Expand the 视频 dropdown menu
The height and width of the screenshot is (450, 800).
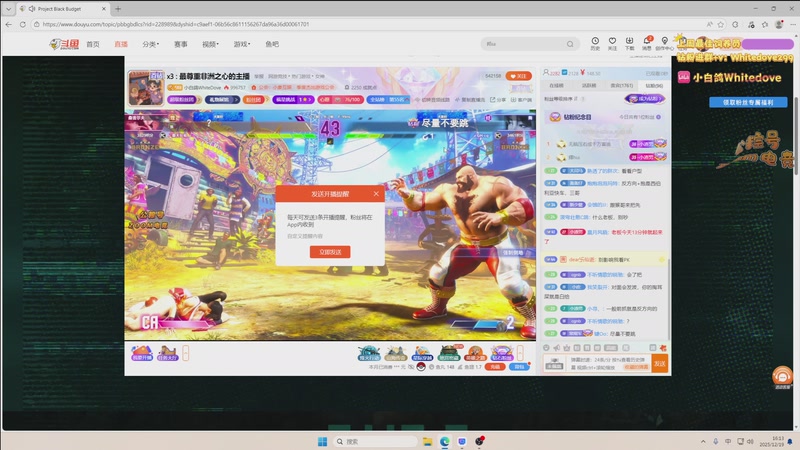[210, 44]
